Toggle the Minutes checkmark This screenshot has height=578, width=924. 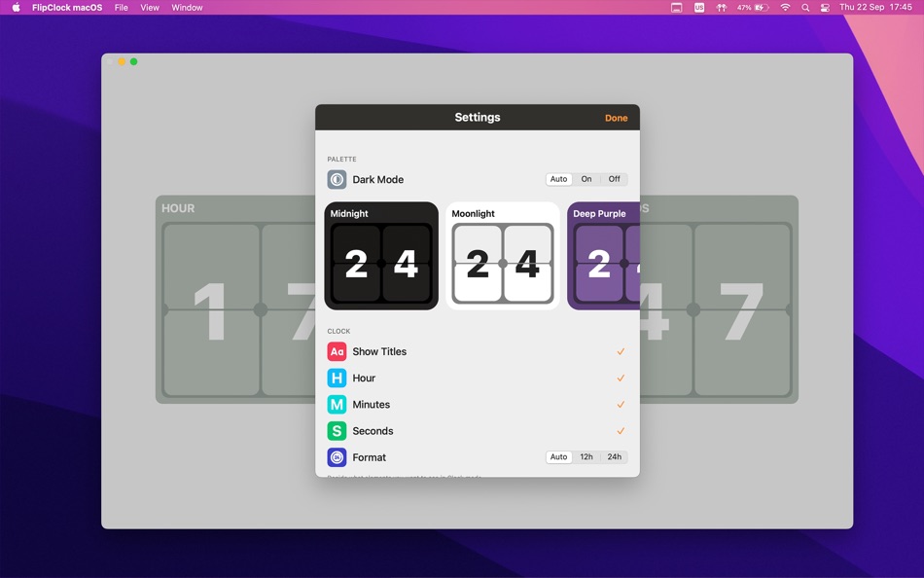(x=621, y=405)
